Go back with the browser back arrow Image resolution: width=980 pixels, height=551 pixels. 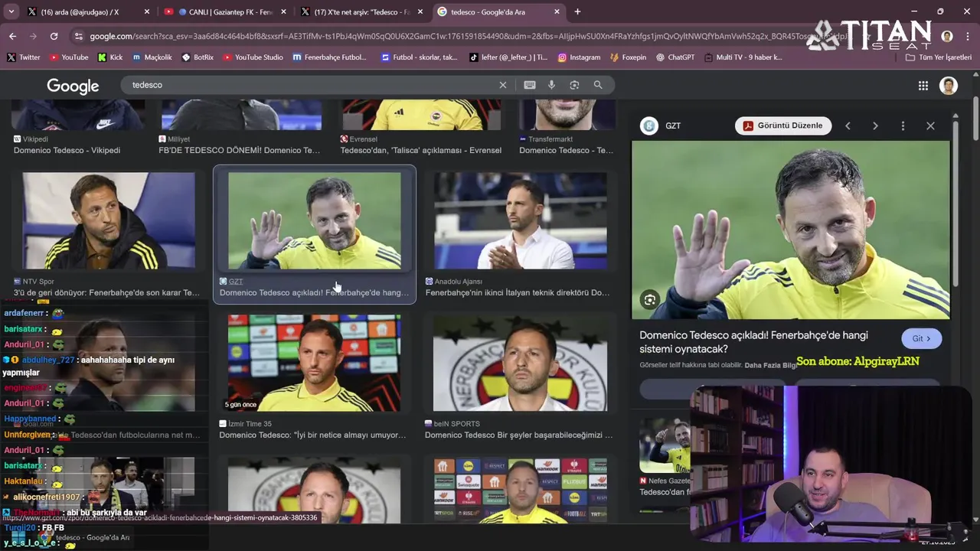[12, 36]
